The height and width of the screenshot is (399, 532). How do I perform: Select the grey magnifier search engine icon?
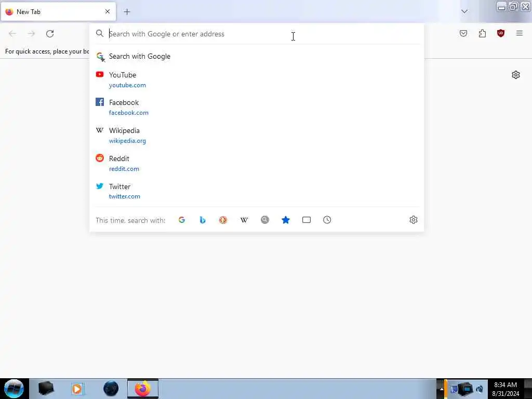pyautogui.click(x=264, y=220)
